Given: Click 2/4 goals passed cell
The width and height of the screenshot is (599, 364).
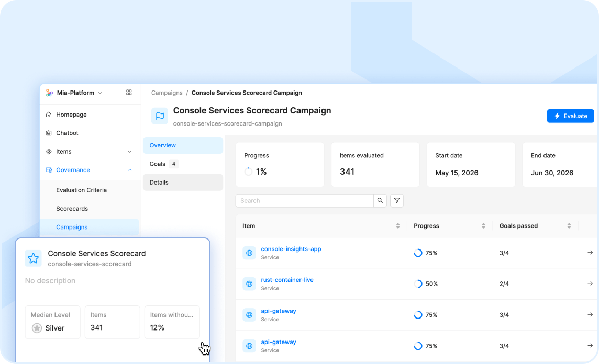Looking at the screenshot, I should pos(504,284).
